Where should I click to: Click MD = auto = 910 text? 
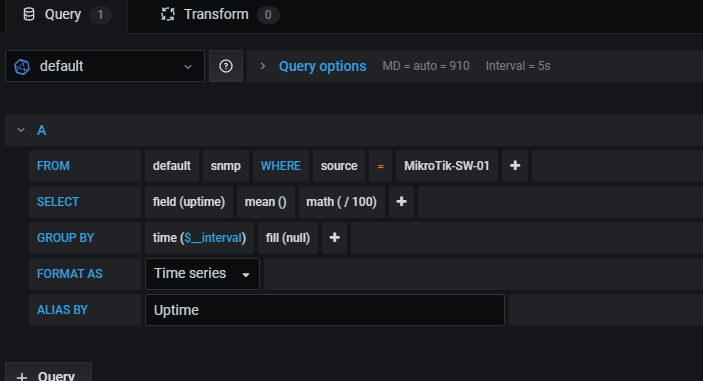click(426, 66)
